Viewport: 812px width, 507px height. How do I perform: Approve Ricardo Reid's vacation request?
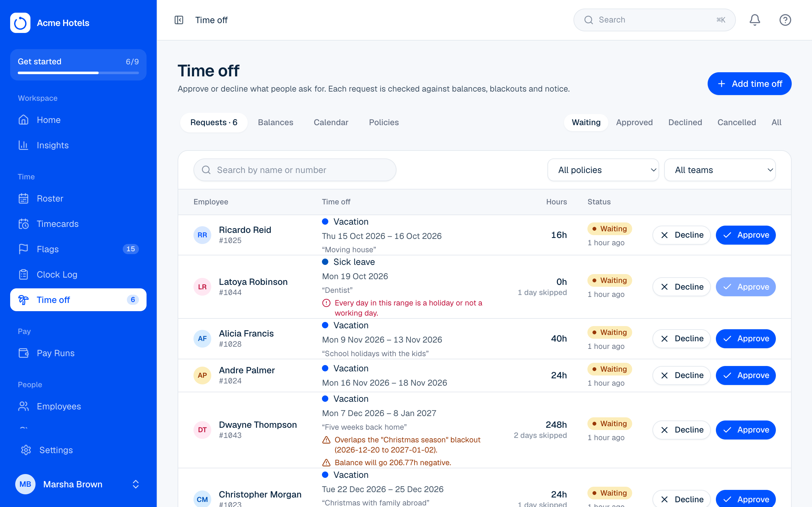click(746, 235)
